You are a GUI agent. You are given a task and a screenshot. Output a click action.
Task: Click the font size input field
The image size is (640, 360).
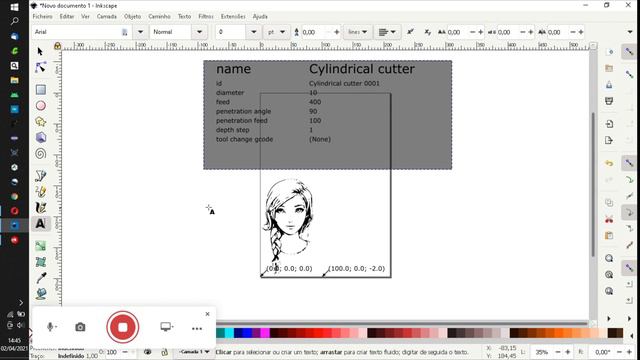(231, 32)
